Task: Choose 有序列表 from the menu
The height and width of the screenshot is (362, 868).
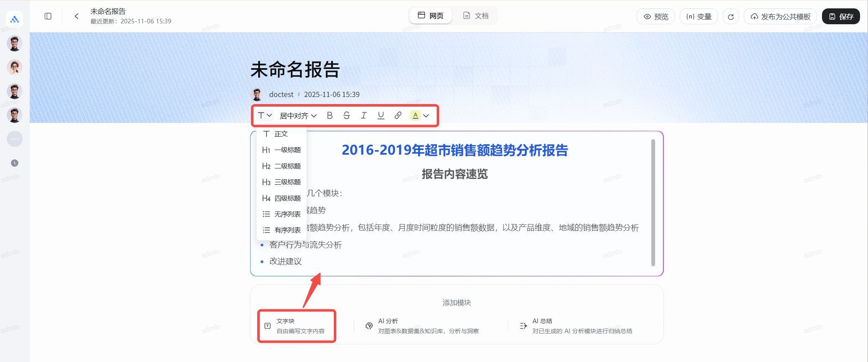Action: [282, 230]
